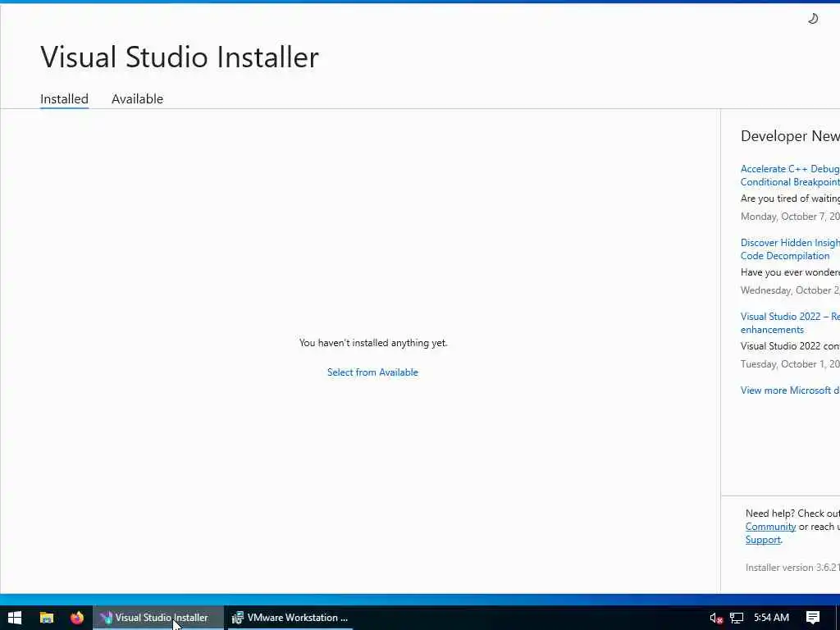Click View more Microsoft developer news link

(x=790, y=390)
